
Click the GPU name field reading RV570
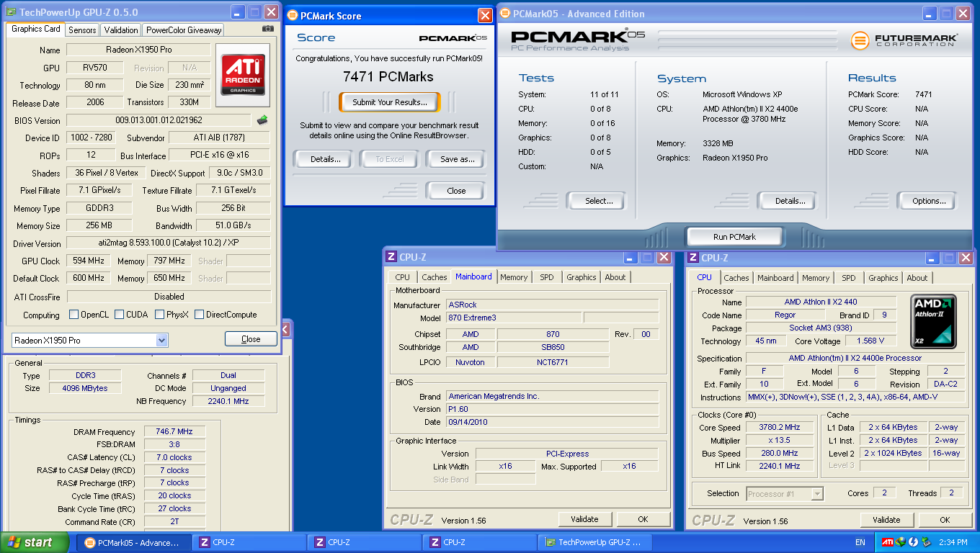[x=94, y=68]
